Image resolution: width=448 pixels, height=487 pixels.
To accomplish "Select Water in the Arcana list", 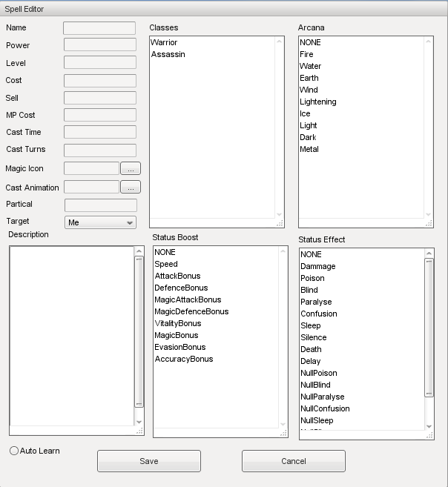I will pyautogui.click(x=362, y=66).
